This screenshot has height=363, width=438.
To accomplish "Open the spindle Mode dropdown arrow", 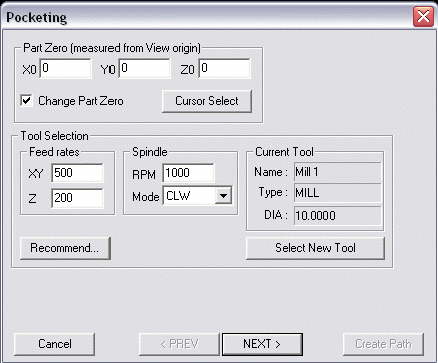I will point(223,196).
